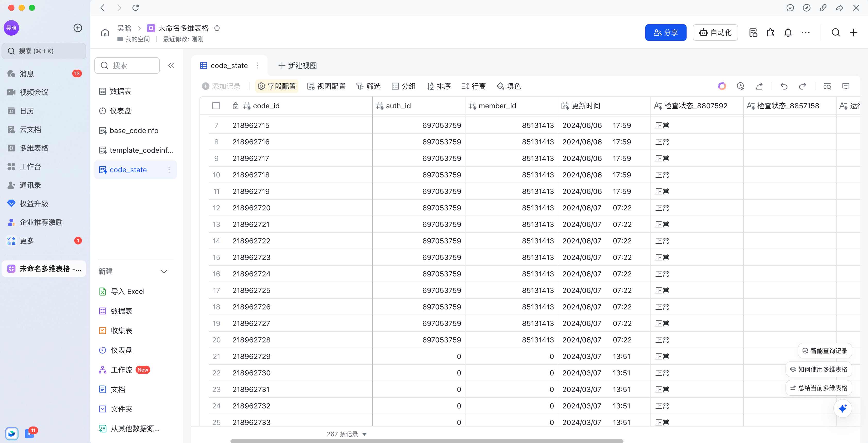
Task: Open the notification bell icon
Action: (x=788, y=32)
